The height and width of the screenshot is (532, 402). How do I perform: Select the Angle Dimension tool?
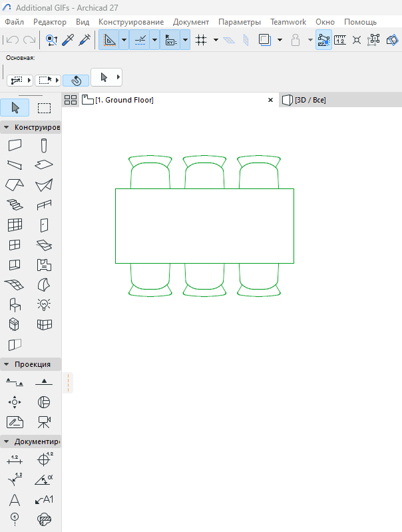[44, 479]
